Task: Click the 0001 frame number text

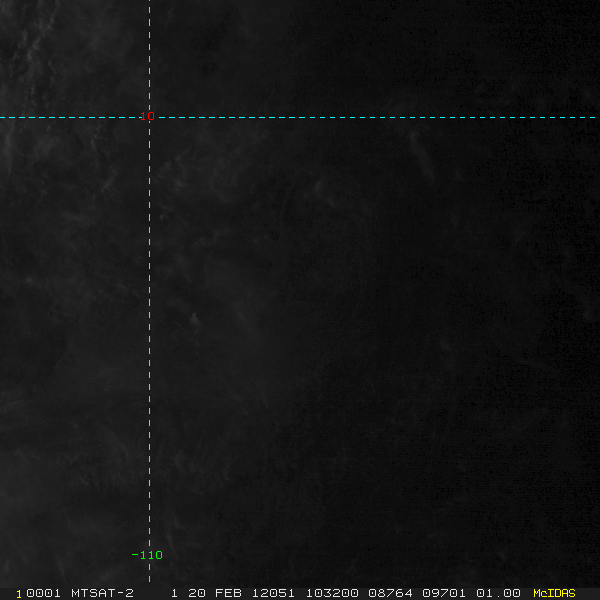Action: point(43,593)
